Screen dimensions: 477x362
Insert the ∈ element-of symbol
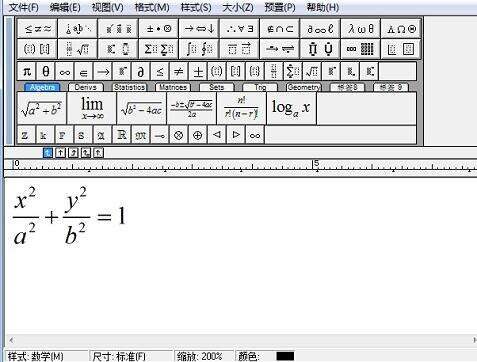pyautogui.click(x=84, y=71)
